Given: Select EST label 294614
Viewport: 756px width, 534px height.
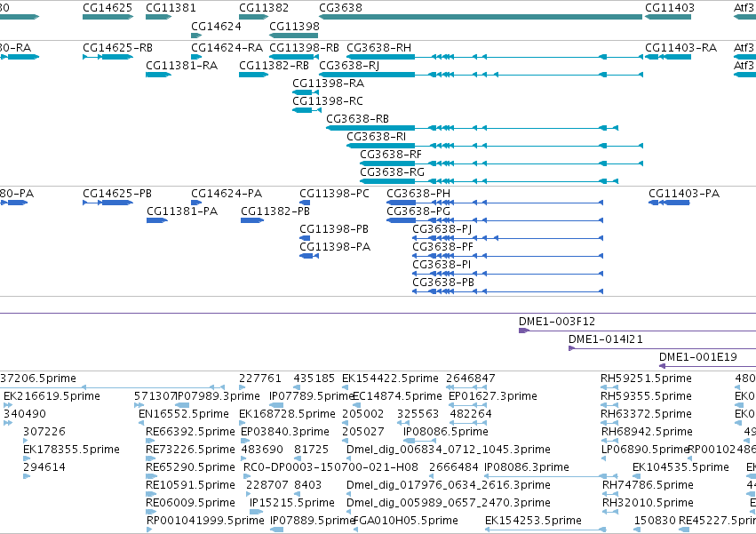Looking at the screenshot, I should point(44,467).
